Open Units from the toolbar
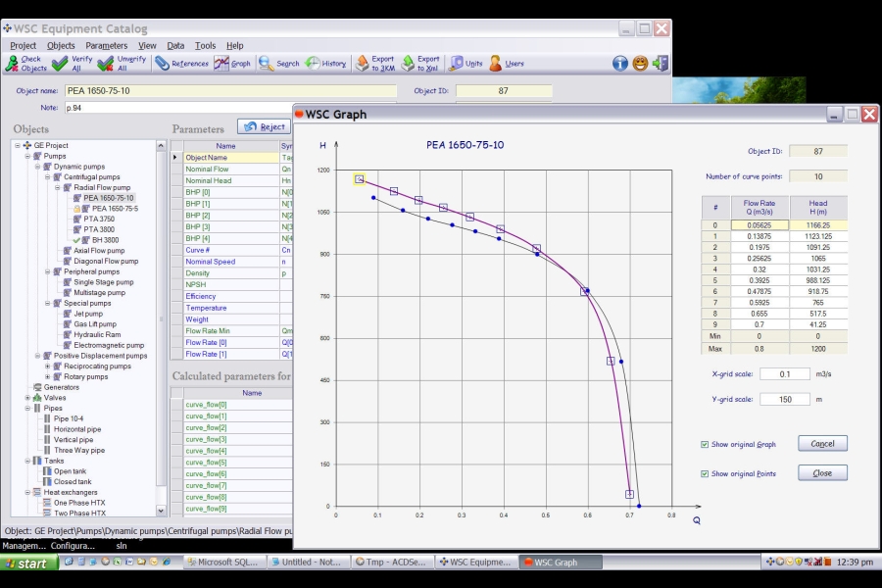Viewport: 882px width, 588px height. click(465, 64)
